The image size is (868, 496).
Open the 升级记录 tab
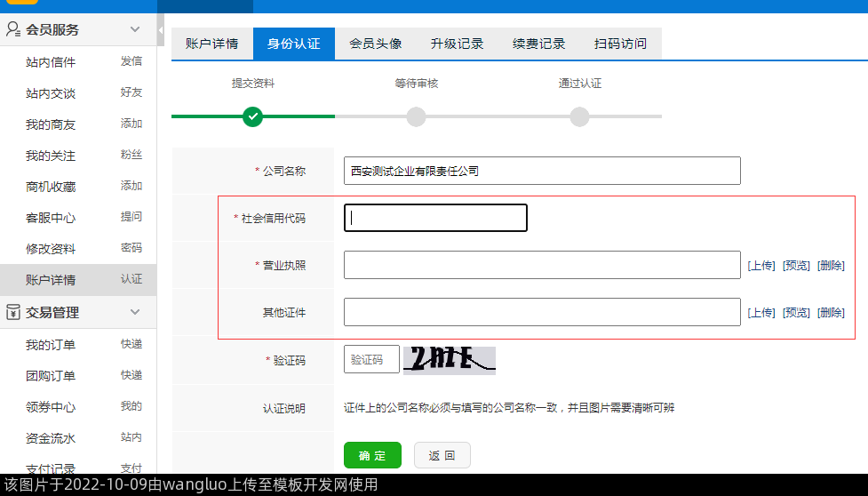(x=457, y=44)
